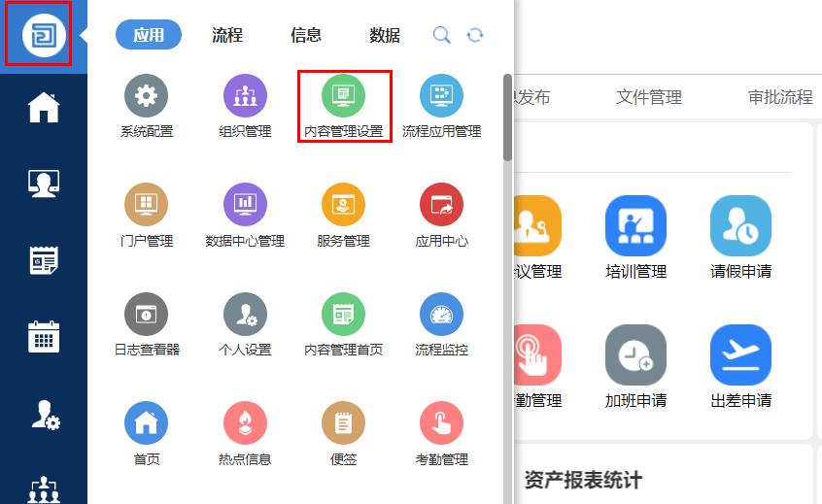
Task: Open 门户管理 portal management
Action: click(146, 205)
